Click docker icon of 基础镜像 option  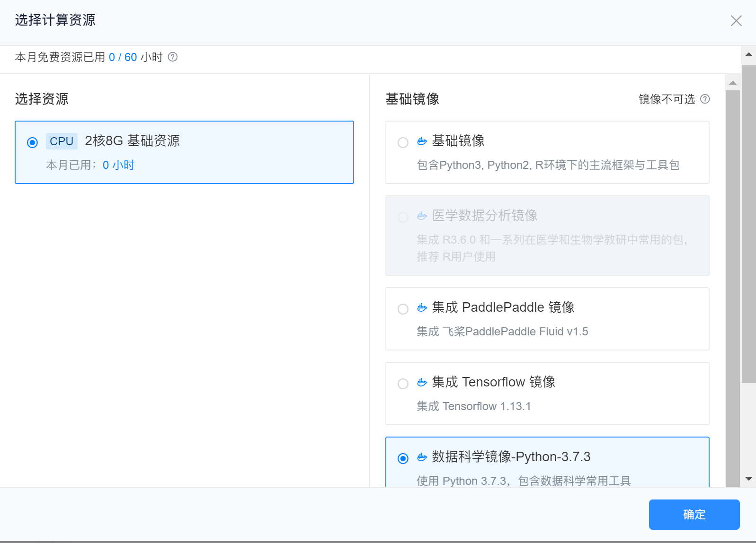pyautogui.click(x=422, y=141)
